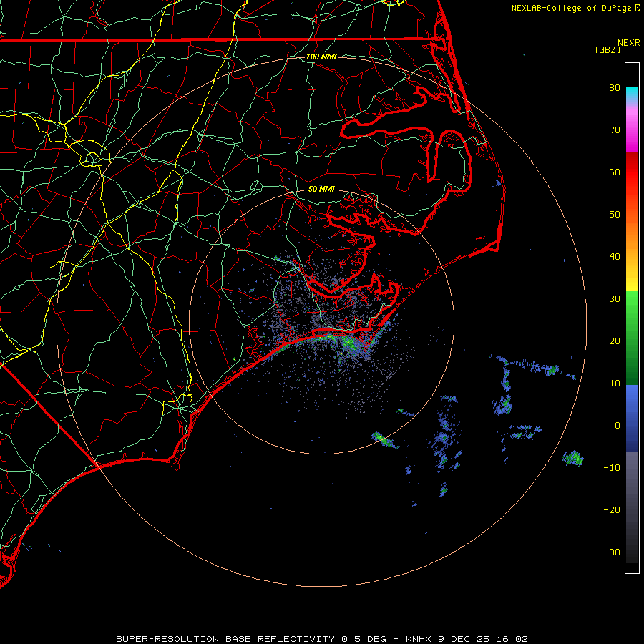Image resolution: width=644 pixels, height=644 pixels.
Task: Click the 10 dBZ scale label
Action: click(x=615, y=384)
